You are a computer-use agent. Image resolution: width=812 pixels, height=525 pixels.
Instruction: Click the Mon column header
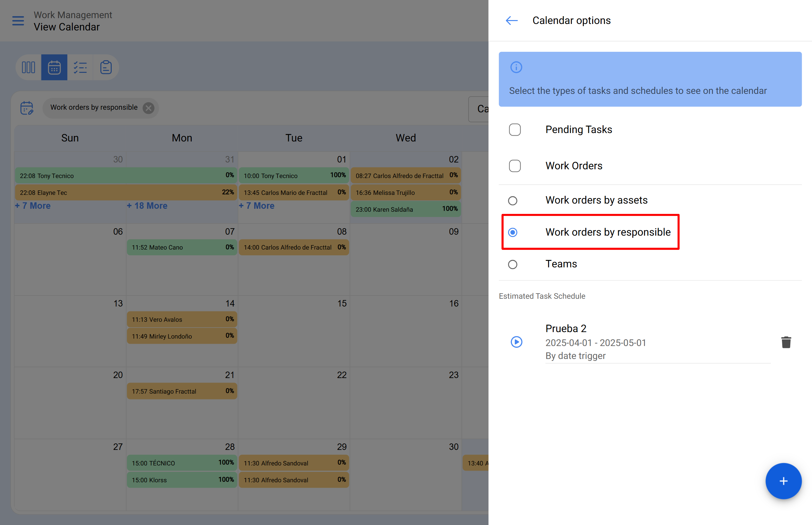(182, 138)
